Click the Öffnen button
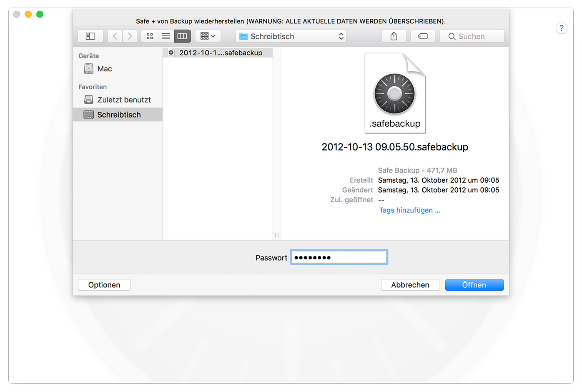 [x=474, y=285]
